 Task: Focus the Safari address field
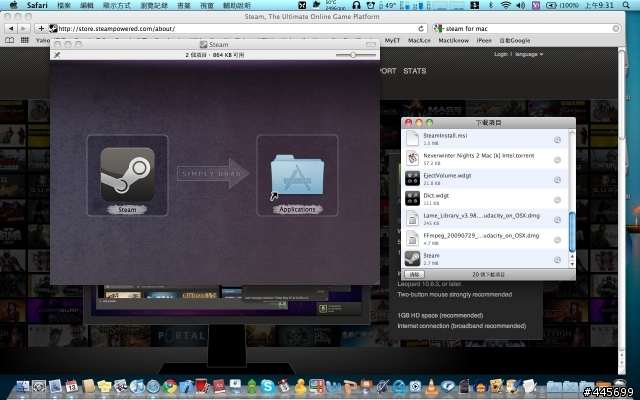click(236, 29)
